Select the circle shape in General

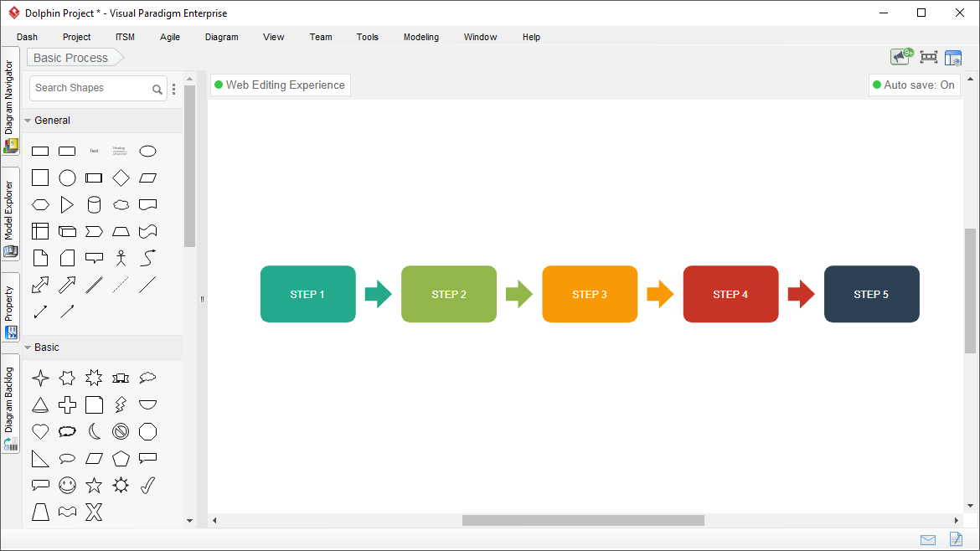tap(67, 178)
